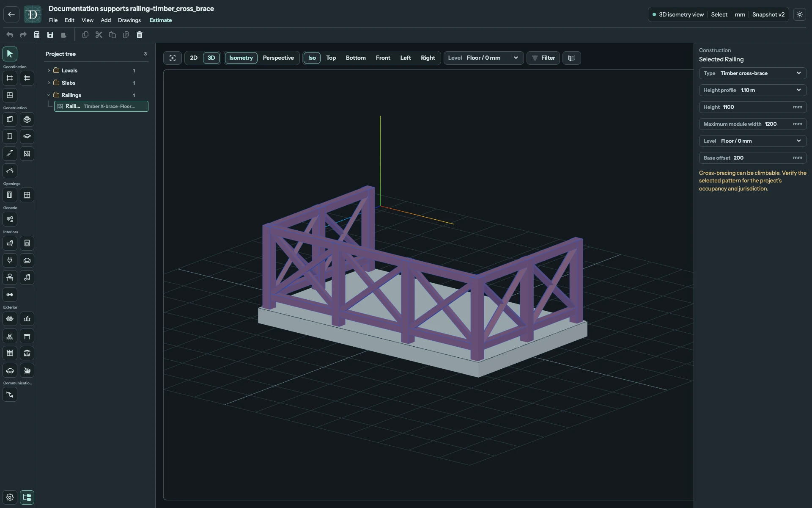Open the Edit menu
812x508 pixels.
(69, 20)
